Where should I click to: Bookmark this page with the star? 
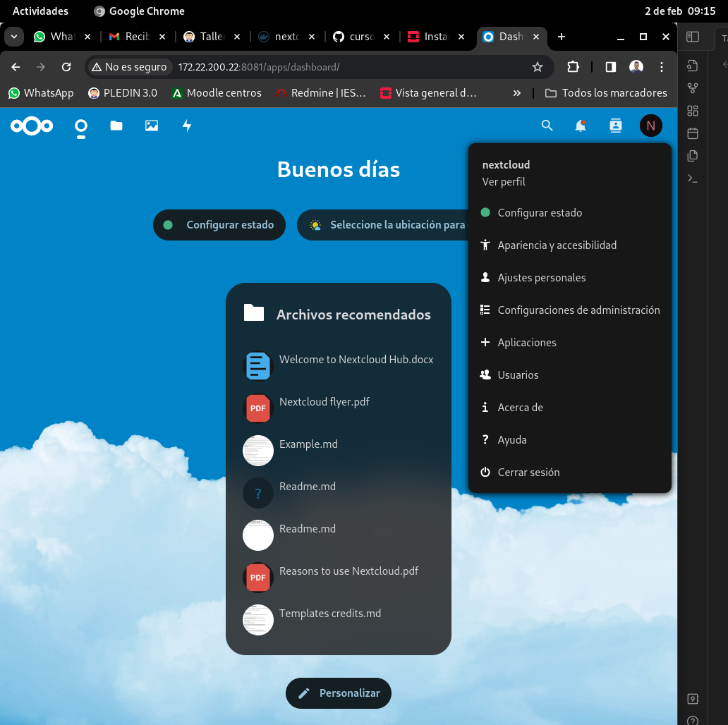pos(537,67)
